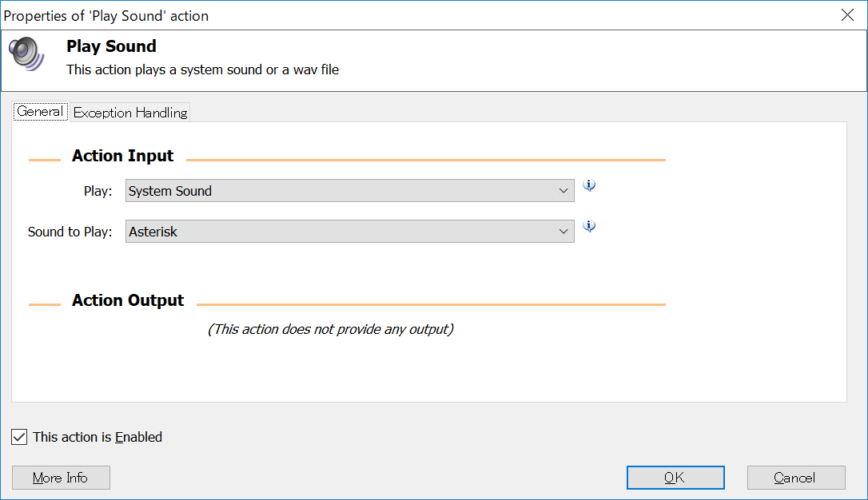Click the 'Sound to Play:' label

[70, 232]
